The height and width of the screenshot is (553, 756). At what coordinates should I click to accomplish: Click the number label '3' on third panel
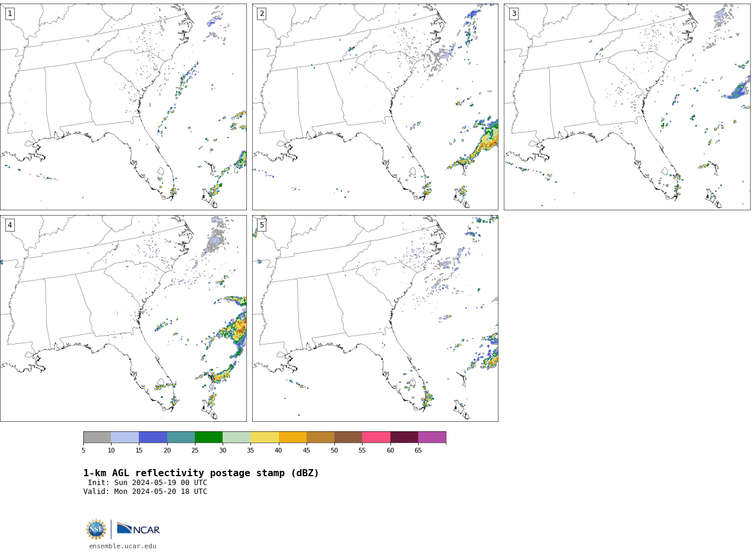(513, 14)
